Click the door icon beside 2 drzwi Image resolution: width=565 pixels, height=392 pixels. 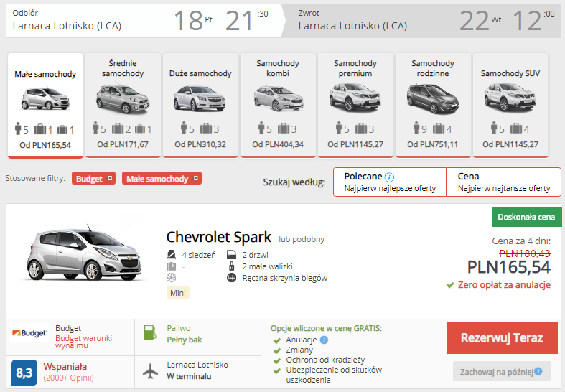point(231,255)
